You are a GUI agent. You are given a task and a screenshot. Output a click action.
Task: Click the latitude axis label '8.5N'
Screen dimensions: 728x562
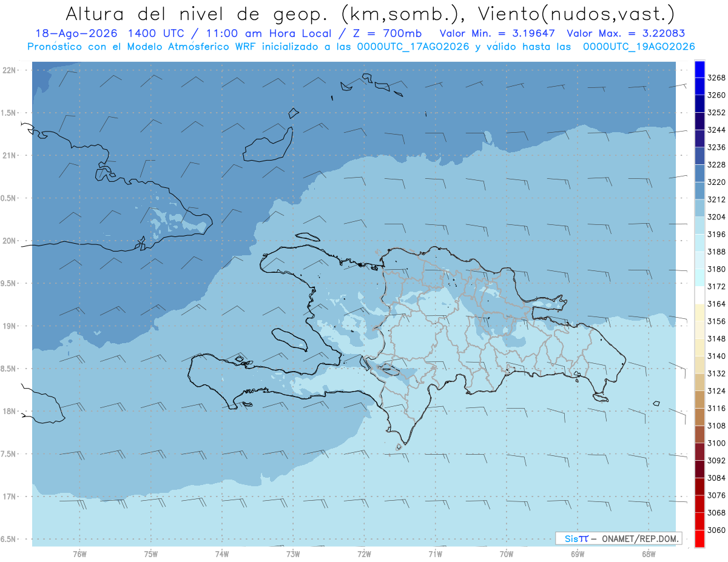pyautogui.click(x=8, y=369)
